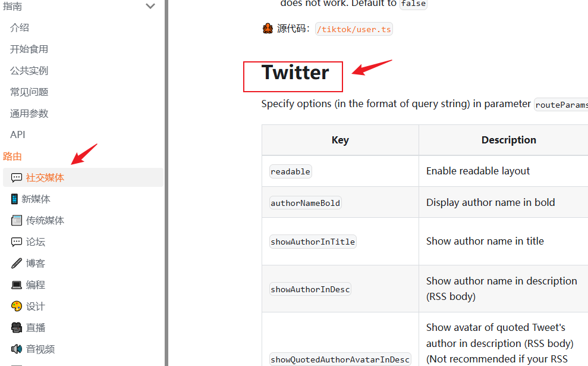
Task: Click the routeParams inline code
Action: [x=561, y=105]
